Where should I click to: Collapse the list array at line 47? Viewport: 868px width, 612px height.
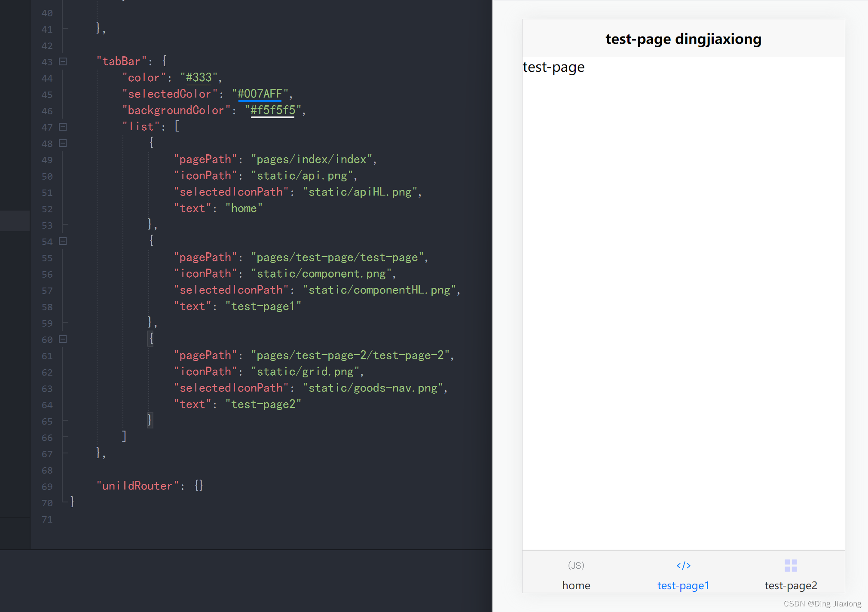point(63,127)
